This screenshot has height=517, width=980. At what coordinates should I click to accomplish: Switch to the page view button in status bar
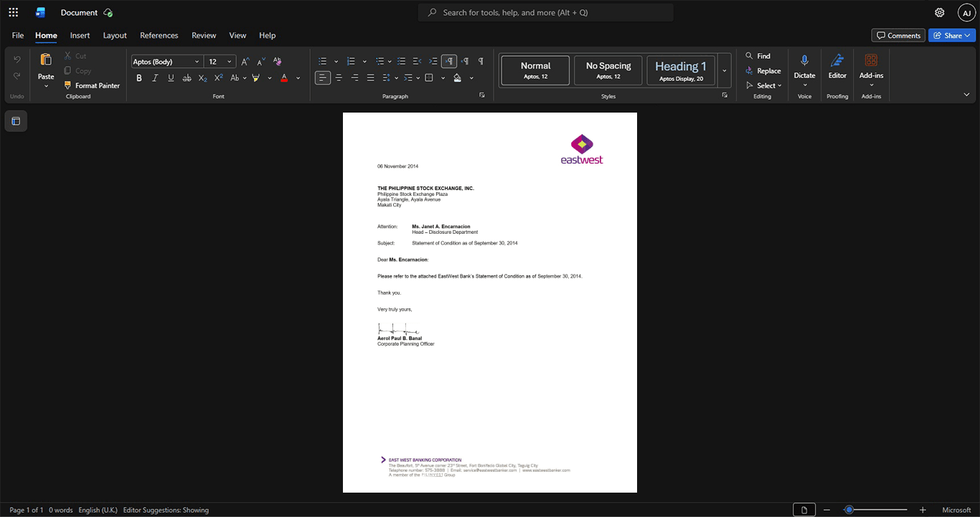pos(804,510)
